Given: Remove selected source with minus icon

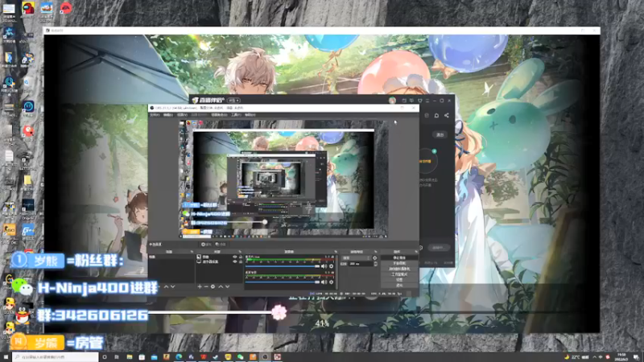Looking at the screenshot, I should pyautogui.click(x=206, y=286).
